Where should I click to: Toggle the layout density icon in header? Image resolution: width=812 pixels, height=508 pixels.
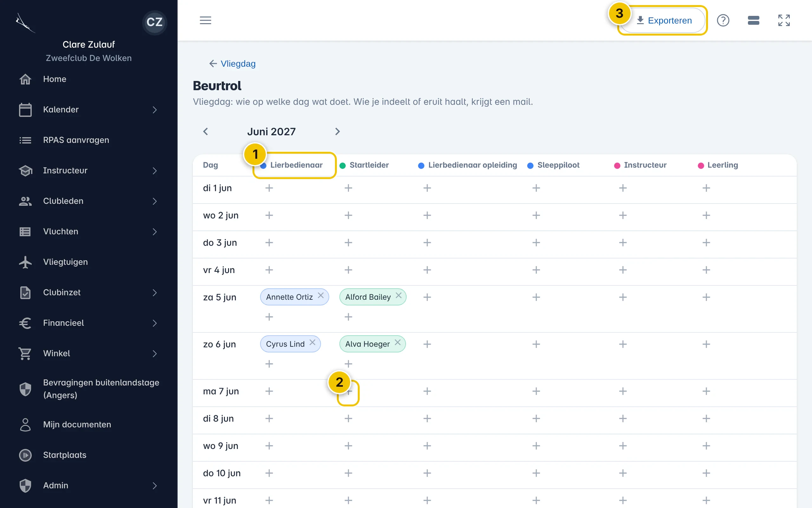753,20
